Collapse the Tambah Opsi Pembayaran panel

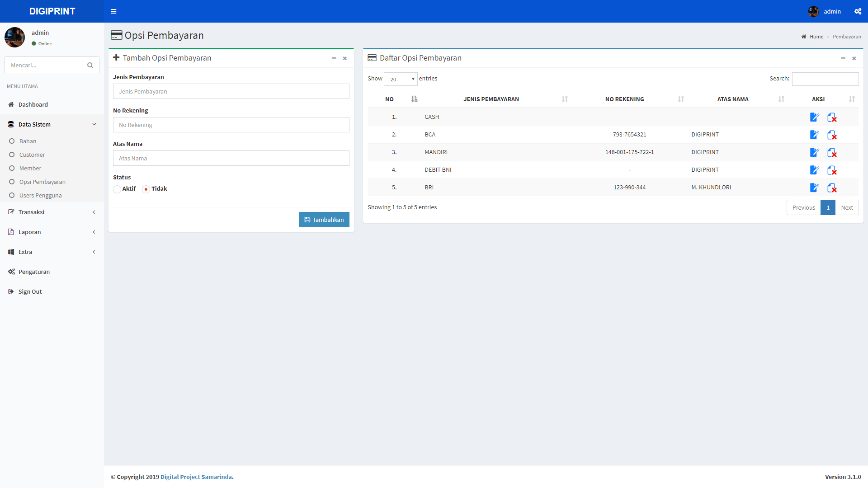click(334, 58)
